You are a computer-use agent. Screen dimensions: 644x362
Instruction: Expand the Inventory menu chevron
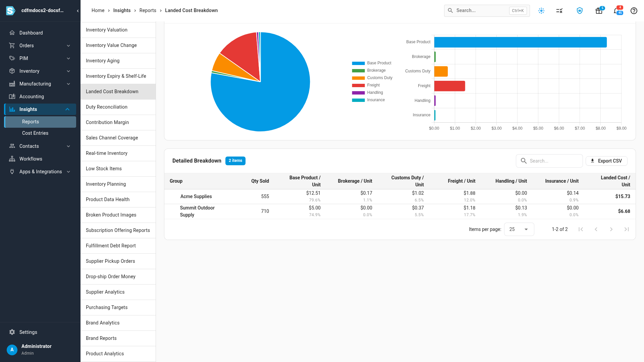[x=68, y=71]
